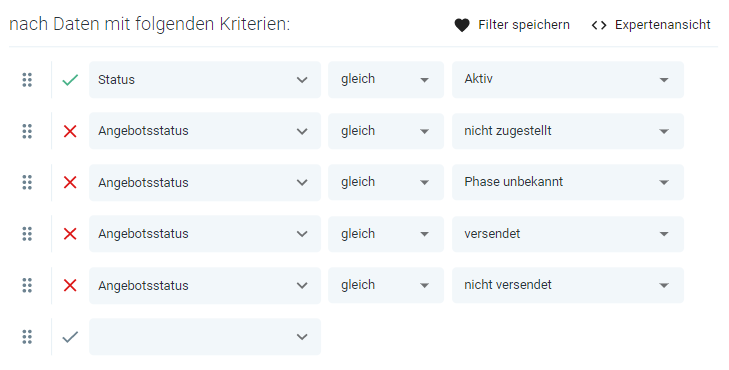Open the gleich operator dropdown in Status row
The width and height of the screenshot is (729, 370).
[386, 79]
